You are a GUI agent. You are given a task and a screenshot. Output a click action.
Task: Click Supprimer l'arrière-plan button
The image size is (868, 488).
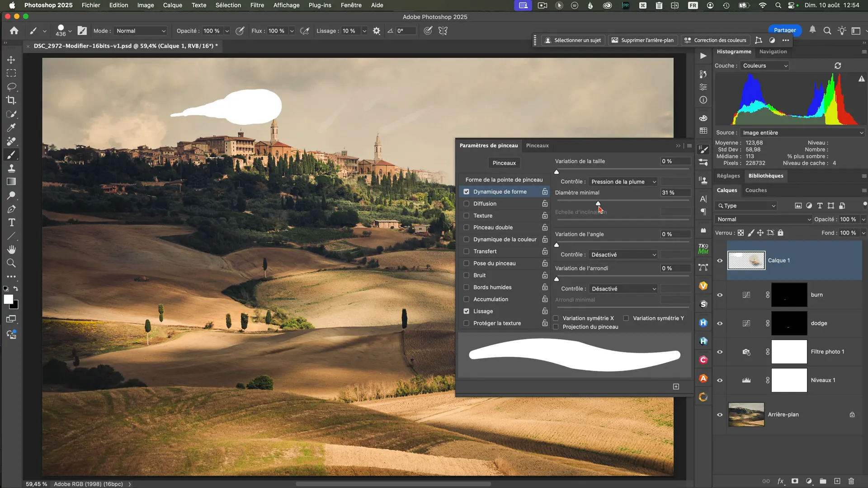(x=643, y=40)
